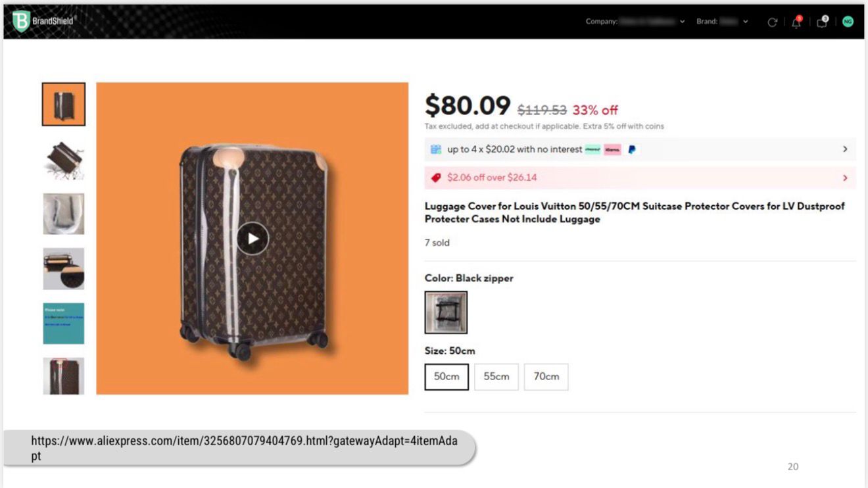This screenshot has height=488, width=868.
Task: Expand the $2.06 off coupon chevron
Action: click(845, 178)
